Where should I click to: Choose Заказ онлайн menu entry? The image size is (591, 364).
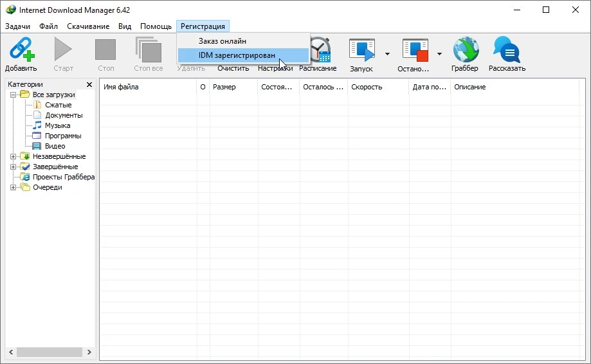point(244,41)
